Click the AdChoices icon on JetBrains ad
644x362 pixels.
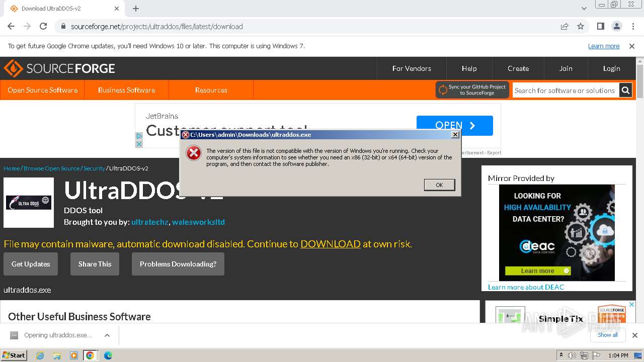point(139,136)
